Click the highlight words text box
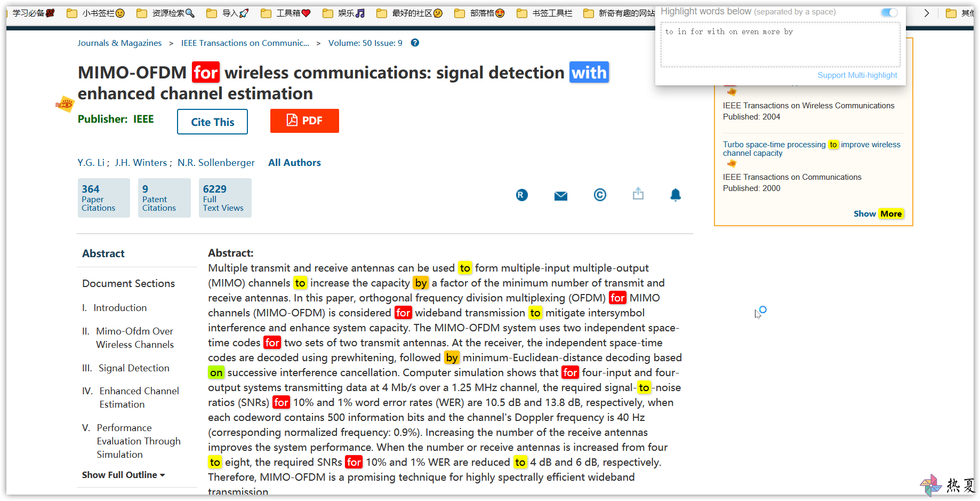Image resolution: width=980 pixels, height=501 pixels. tap(780, 45)
